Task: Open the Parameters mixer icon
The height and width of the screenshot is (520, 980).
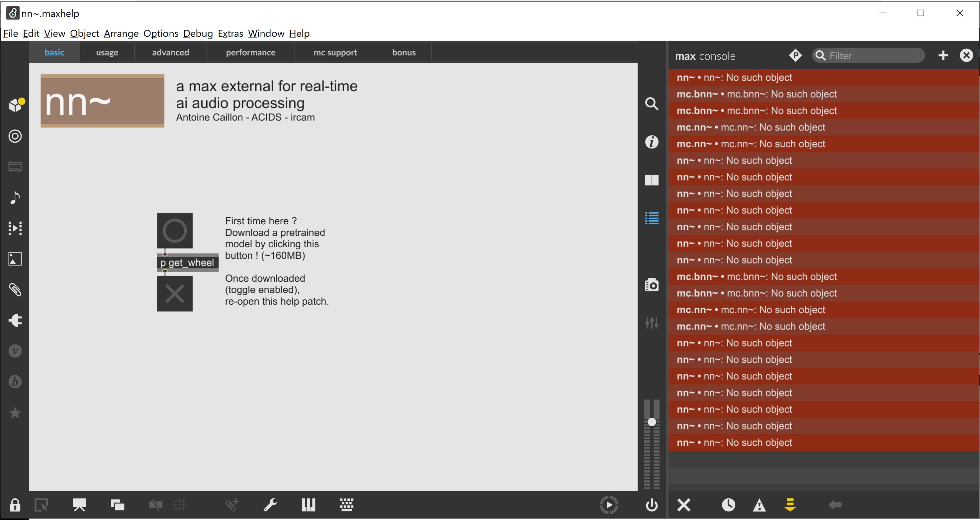Action: pyautogui.click(x=652, y=323)
